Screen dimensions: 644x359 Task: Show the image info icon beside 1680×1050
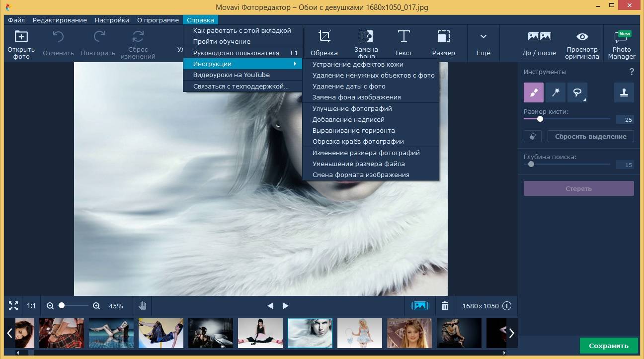[x=507, y=306]
